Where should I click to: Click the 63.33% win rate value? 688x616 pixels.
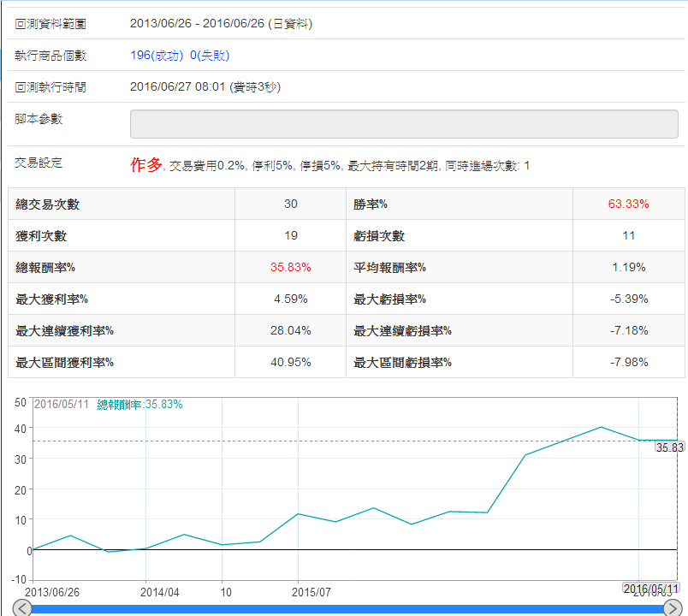[628, 204]
